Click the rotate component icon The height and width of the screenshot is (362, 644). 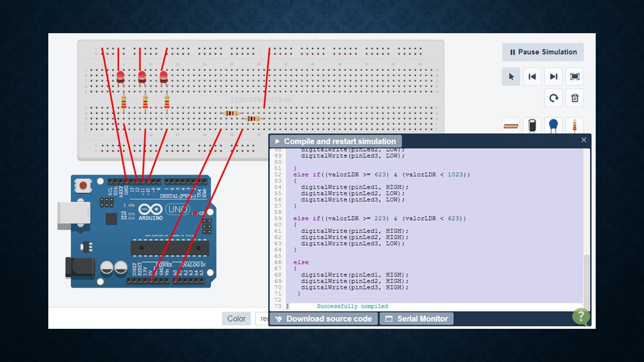coord(553,98)
